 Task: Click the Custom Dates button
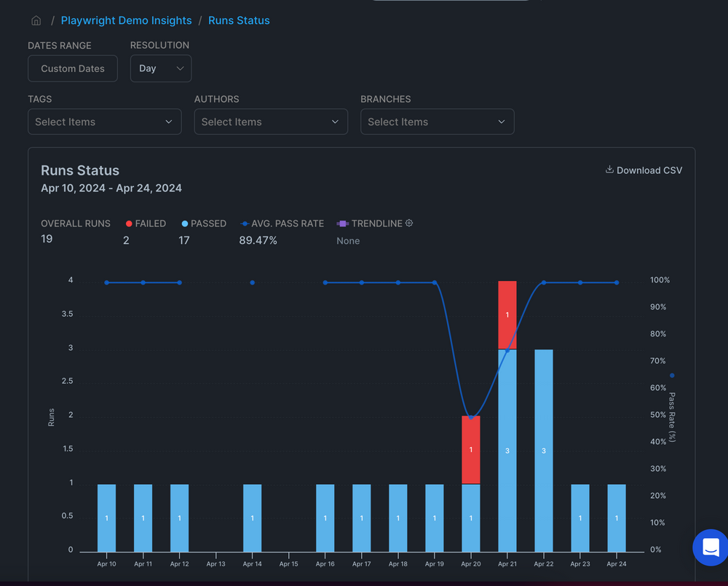(72, 68)
